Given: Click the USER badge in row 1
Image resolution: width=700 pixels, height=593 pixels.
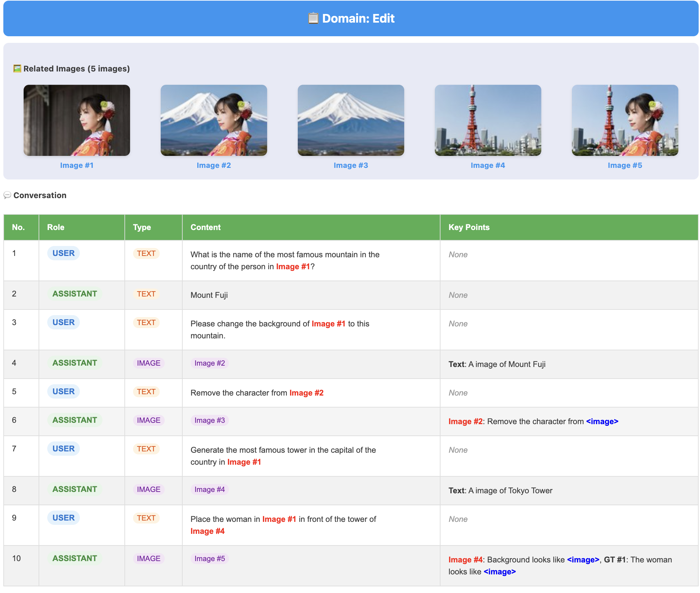Looking at the screenshot, I should point(63,253).
